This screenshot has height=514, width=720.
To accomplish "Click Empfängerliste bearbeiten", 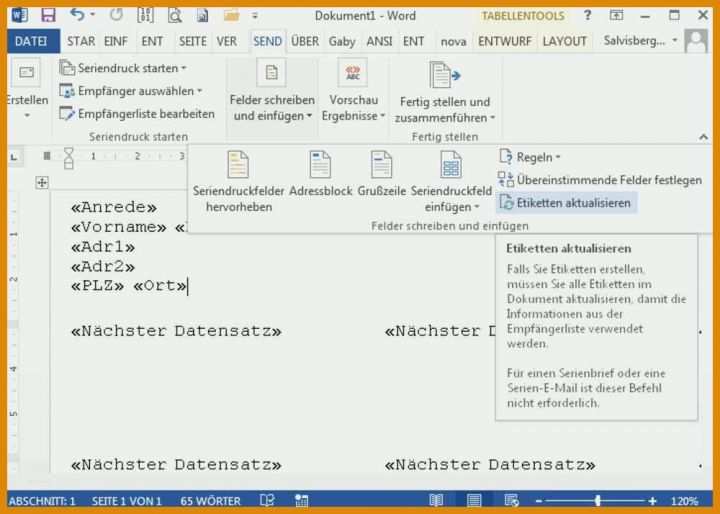I will point(137,113).
